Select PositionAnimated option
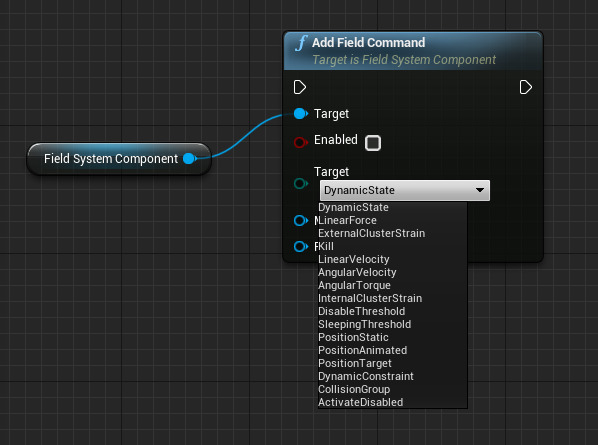This screenshot has width=598, height=445. [x=392, y=350]
